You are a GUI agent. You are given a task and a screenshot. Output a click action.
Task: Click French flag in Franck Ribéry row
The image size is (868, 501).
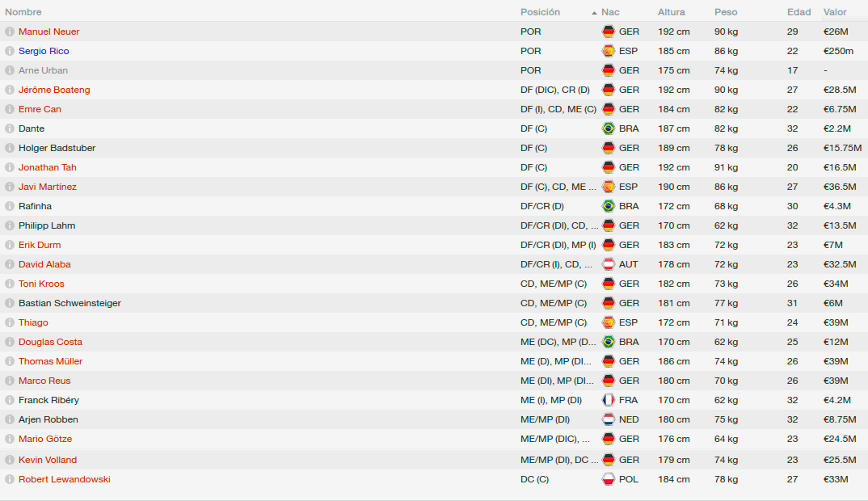pyautogui.click(x=609, y=400)
